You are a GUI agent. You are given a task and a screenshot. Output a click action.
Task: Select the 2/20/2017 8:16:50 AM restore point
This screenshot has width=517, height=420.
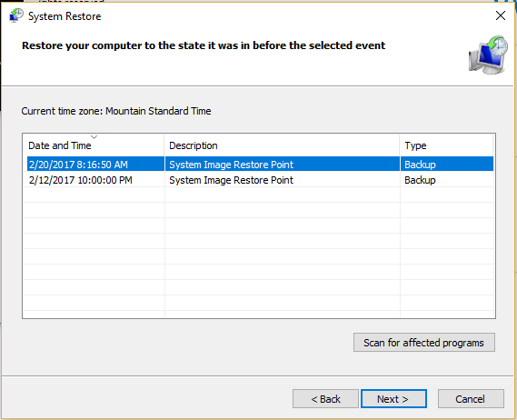260,165
